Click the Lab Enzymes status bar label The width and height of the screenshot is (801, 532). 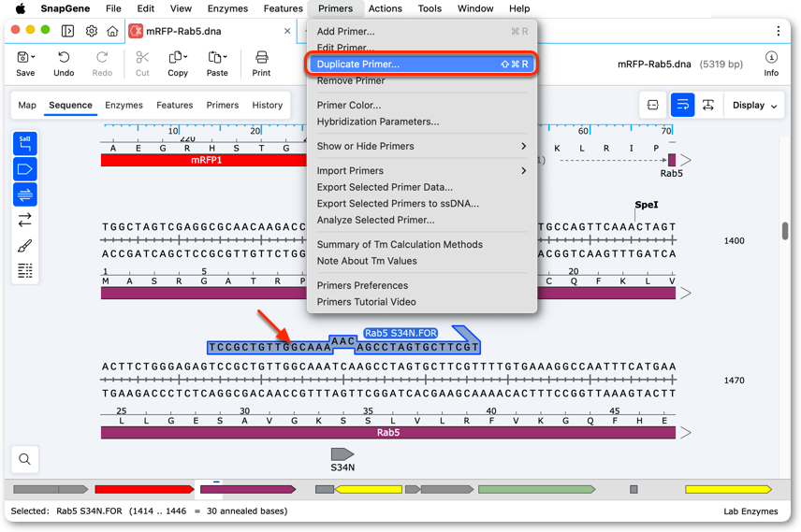pyautogui.click(x=750, y=511)
